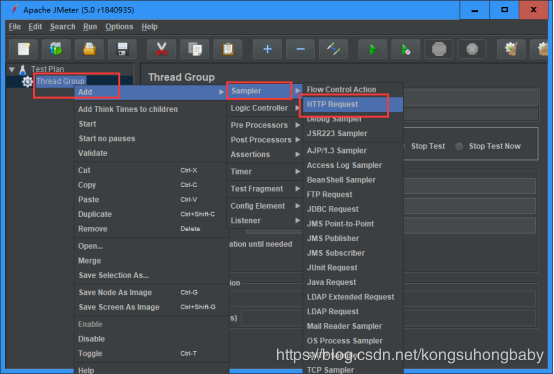Open the Templates toolbar icon

[x=56, y=49]
